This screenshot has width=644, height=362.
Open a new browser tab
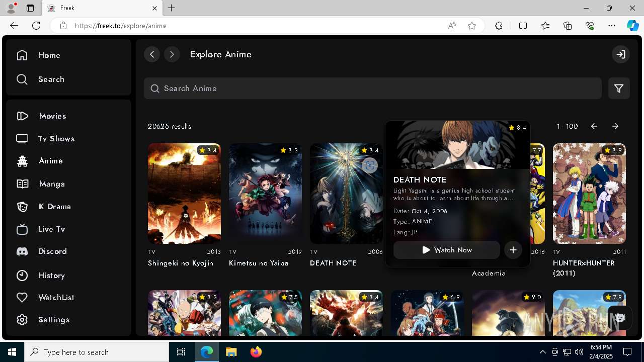click(x=172, y=8)
